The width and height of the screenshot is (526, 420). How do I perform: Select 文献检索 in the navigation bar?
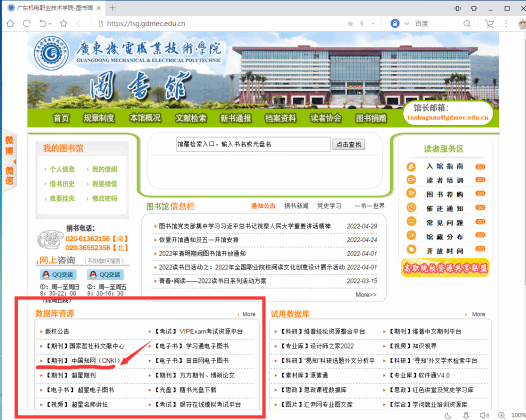click(x=191, y=118)
